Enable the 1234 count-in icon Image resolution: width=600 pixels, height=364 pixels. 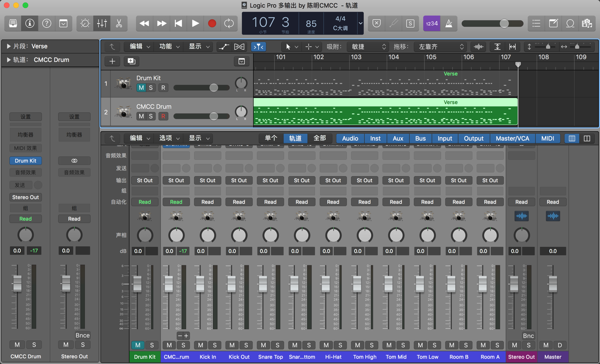431,23
